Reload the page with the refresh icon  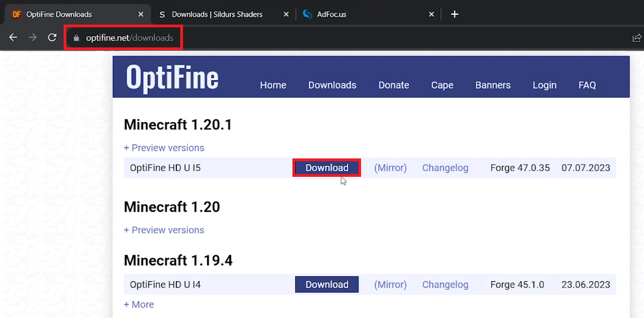(x=52, y=37)
